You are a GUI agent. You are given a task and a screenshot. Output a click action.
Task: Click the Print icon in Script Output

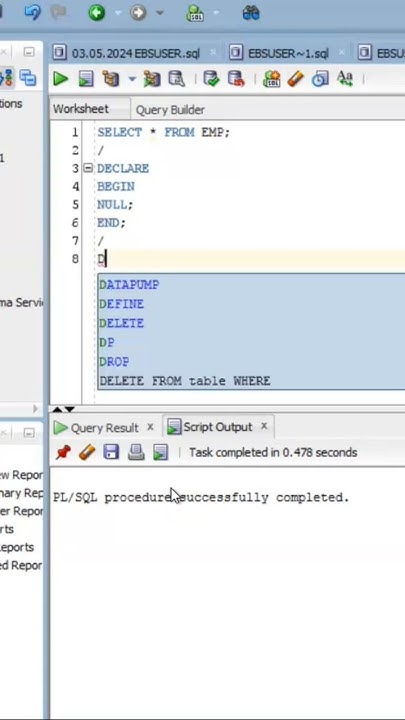tap(136, 453)
